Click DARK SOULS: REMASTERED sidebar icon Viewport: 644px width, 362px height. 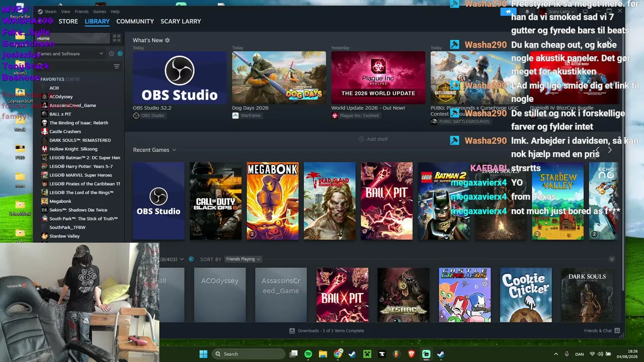click(45, 140)
